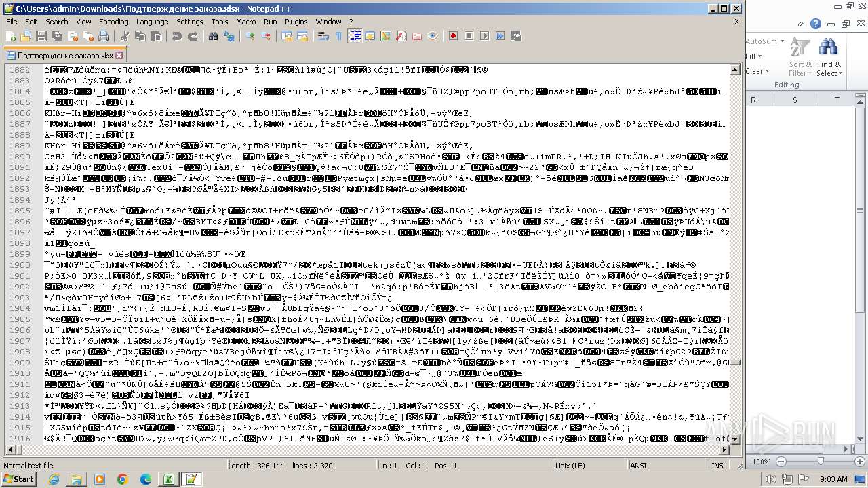The image size is (868, 488).
Task: Open the Replace toolbar icon
Action: tap(229, 36)
